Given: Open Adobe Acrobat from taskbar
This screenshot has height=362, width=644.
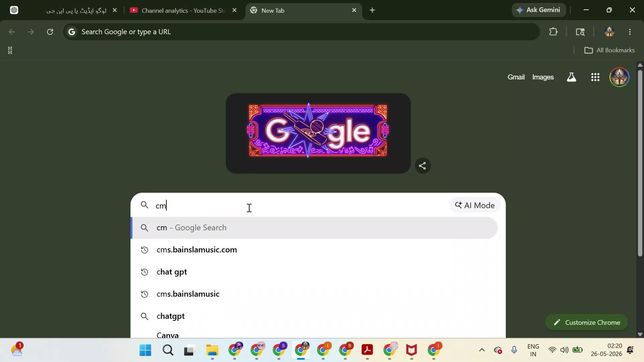Looking at the screenshot, I should (367, 350).
